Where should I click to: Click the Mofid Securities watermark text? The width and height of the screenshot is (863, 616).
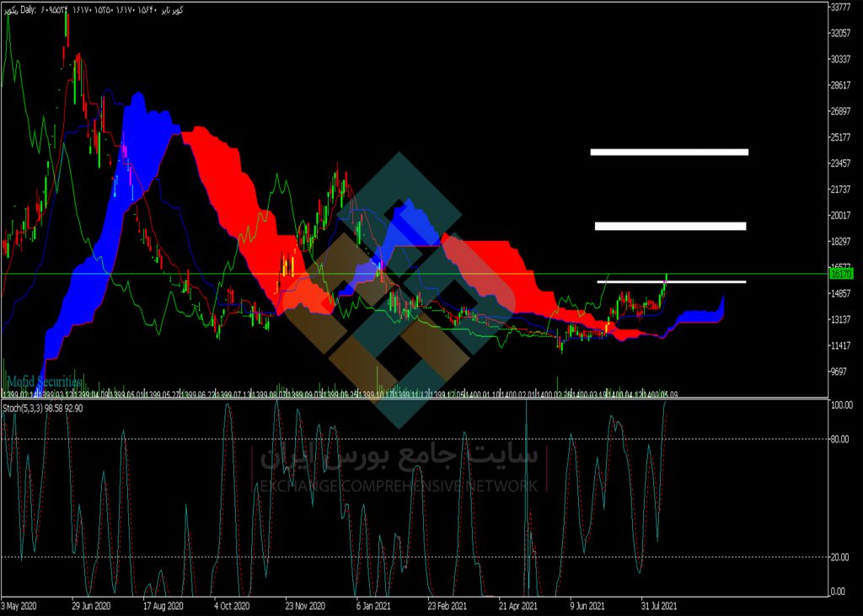coord(44,382)
